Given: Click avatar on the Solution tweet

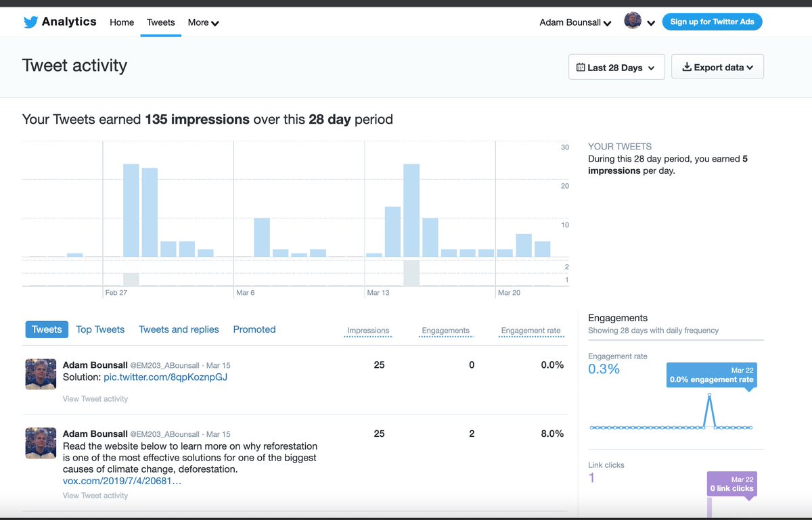Looking at the screenshot, I should [41, 374].
